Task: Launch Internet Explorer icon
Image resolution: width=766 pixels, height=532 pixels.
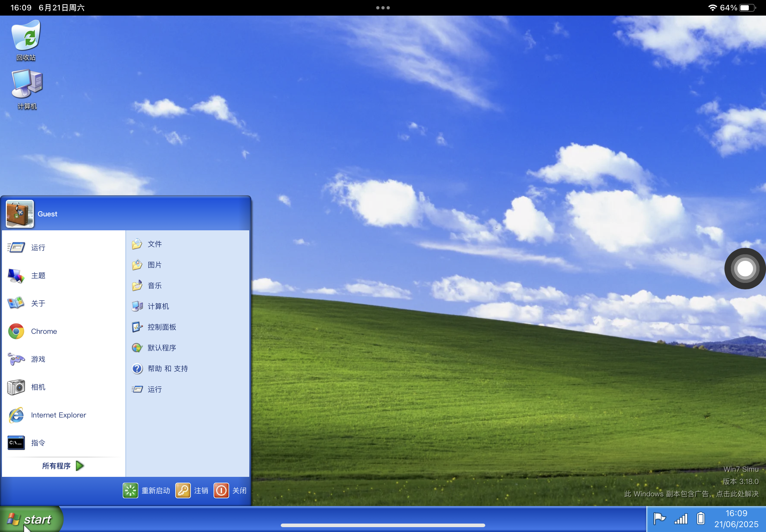Action: pos(16,415)
